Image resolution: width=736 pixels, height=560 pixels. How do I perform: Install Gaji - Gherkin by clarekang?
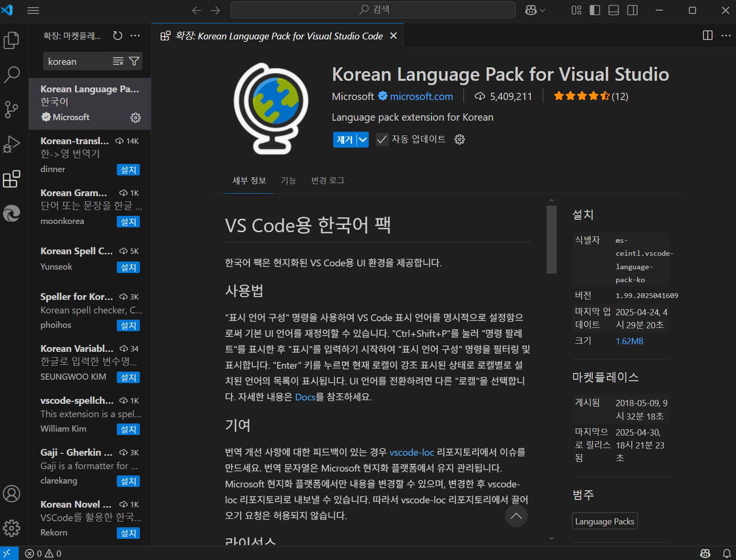click(x=128, y=481)
